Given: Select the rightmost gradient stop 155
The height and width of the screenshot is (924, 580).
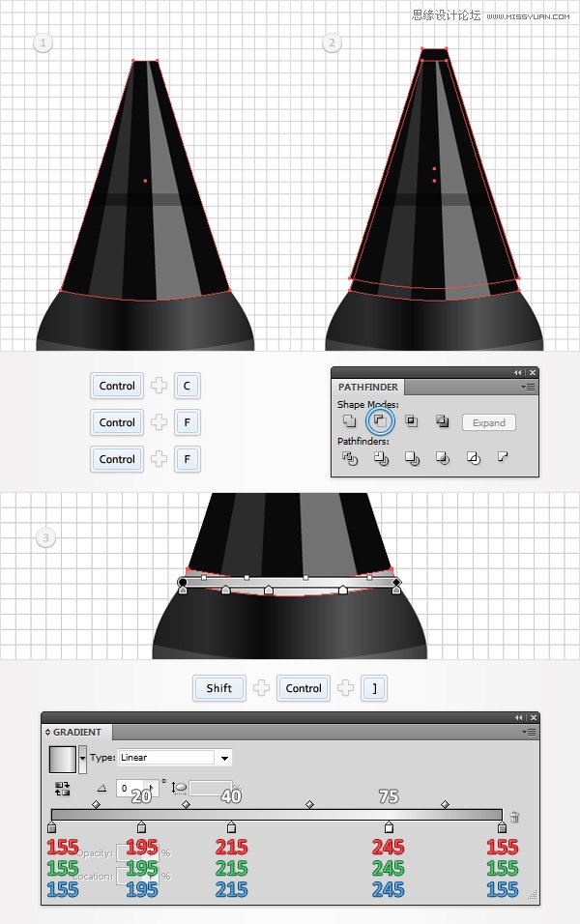Looking at the screenshot, I should [502, 828].
